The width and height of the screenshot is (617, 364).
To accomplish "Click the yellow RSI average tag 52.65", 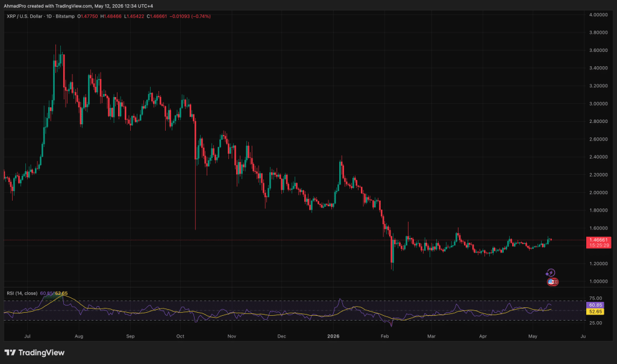I will coord(595,312).
